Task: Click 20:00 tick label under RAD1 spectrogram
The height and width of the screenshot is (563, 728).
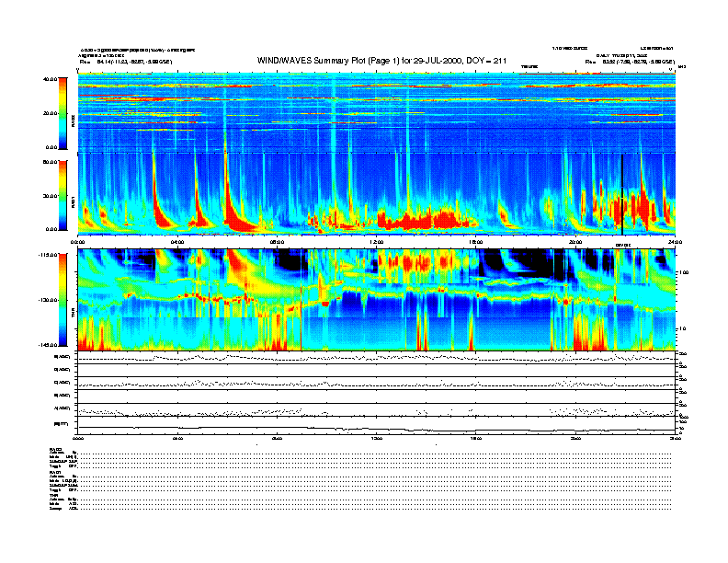Action: pos(575,242)
